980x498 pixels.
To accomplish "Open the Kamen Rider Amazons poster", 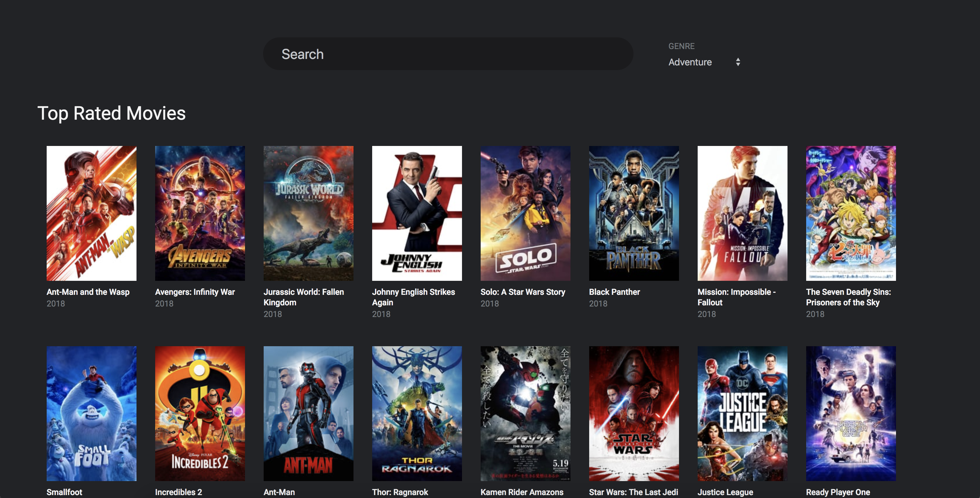I will tap(525, 413).
